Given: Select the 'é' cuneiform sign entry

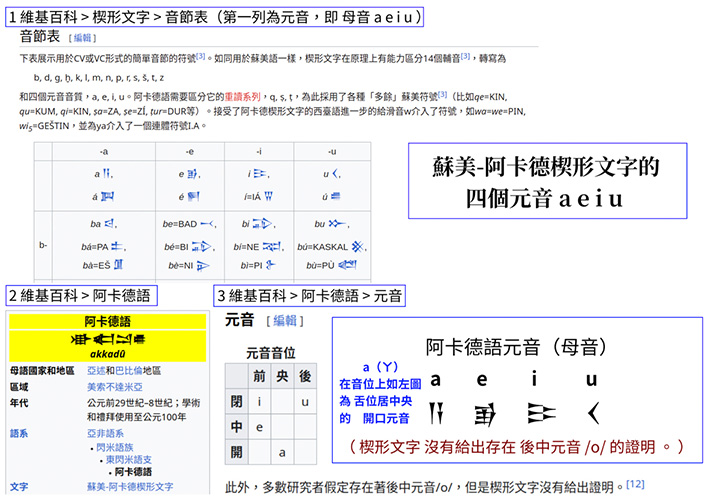Looking at the screenshot, I should 189,197.
